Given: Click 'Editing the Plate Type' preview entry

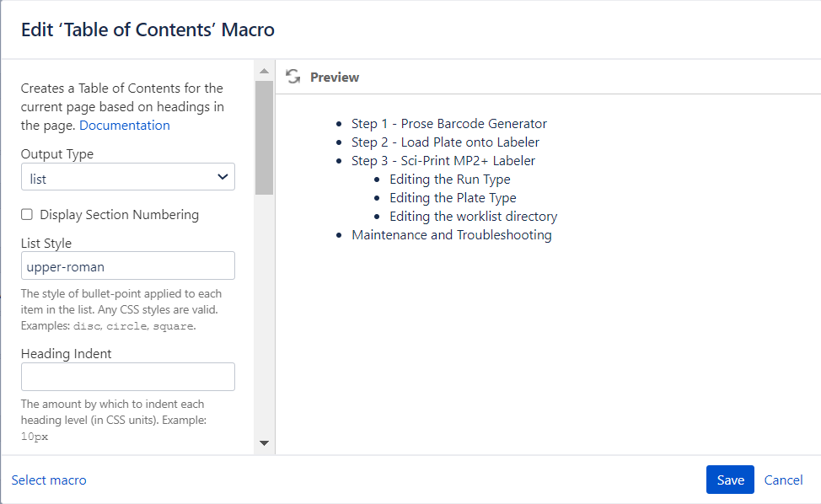Looking at the screenshot, I should pyautogui.click(x=452, y=197).
